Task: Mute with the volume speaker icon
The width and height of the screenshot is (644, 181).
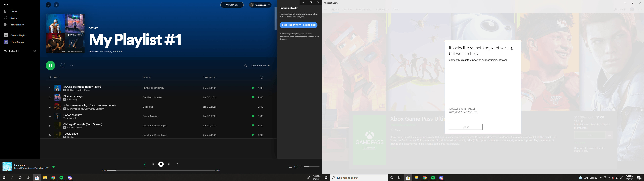Action: (x=301, y=167)
